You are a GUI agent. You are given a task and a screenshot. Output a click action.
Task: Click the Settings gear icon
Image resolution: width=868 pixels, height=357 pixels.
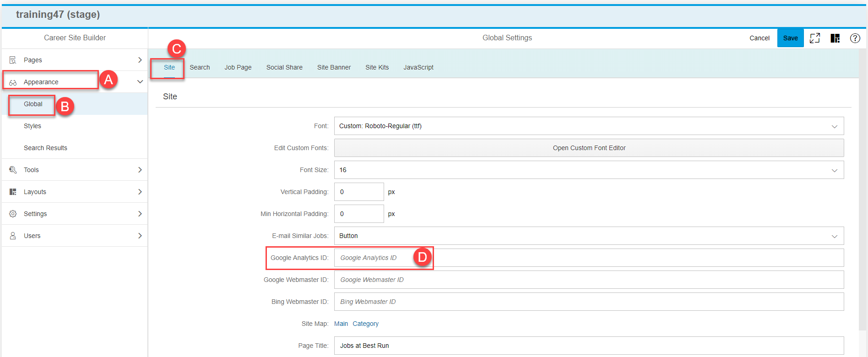point(13,214)
